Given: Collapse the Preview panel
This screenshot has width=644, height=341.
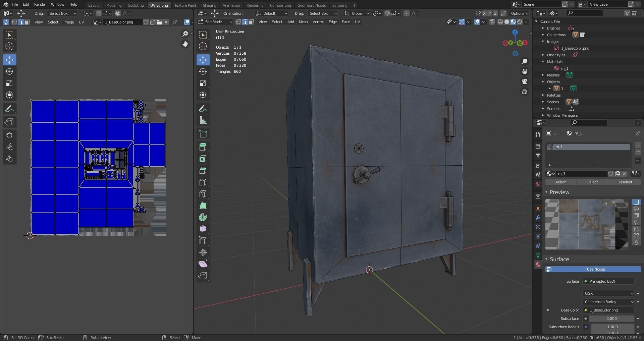Looking at the screenshot, I should 546,192.
